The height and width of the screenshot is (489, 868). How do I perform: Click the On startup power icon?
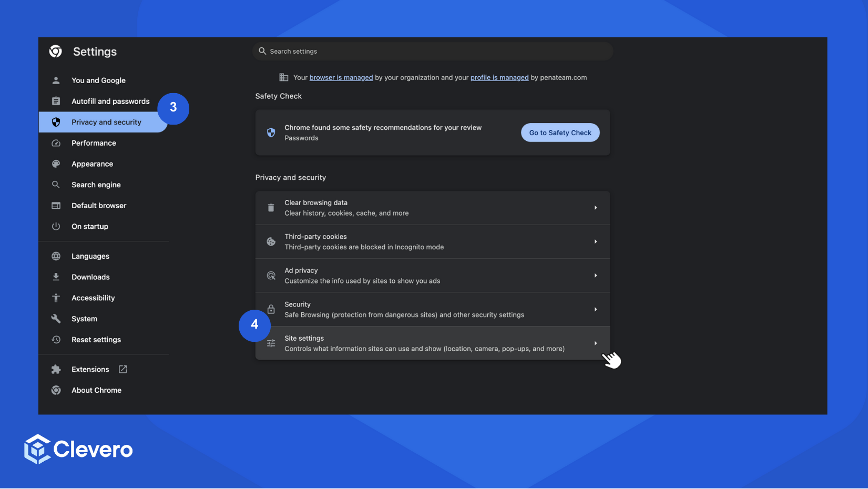[x=56, y=226]
